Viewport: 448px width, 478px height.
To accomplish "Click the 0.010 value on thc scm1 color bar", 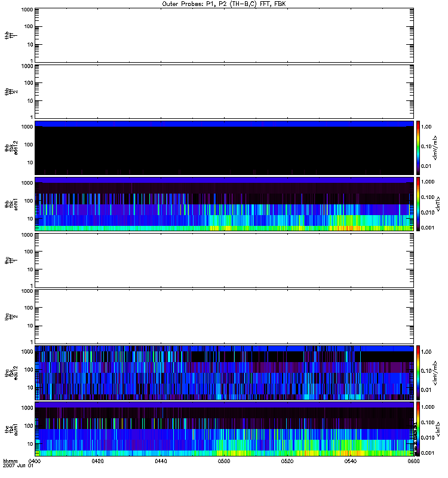I will (x=428, y=438).
